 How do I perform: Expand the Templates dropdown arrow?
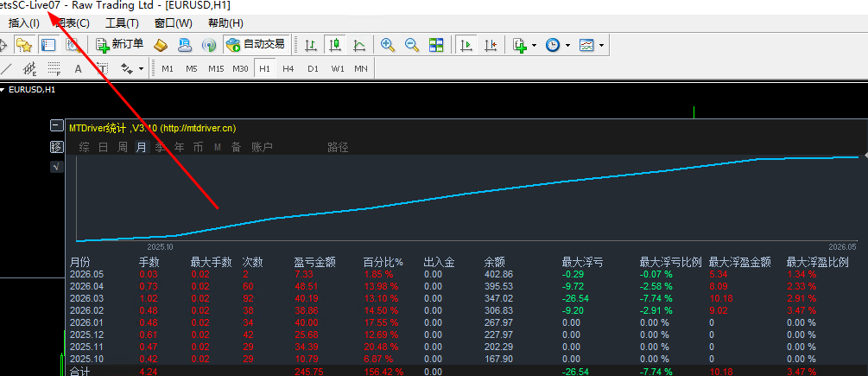(601, 46)
